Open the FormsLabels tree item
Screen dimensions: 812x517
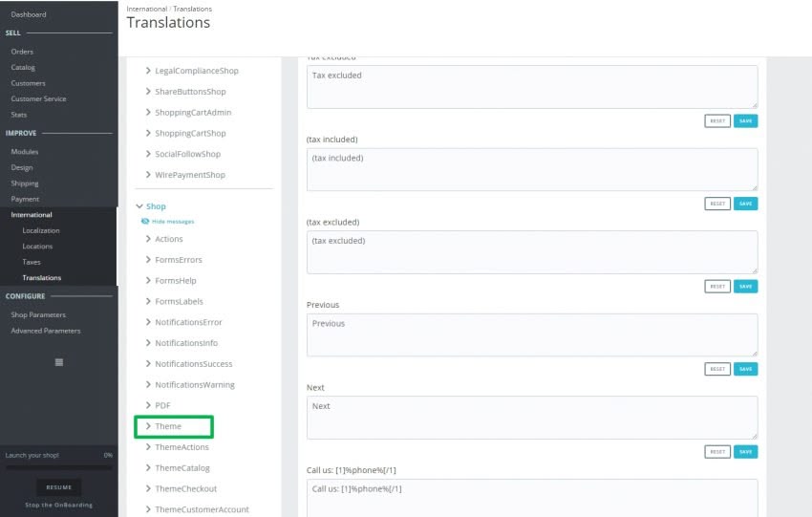pos(180,301)
